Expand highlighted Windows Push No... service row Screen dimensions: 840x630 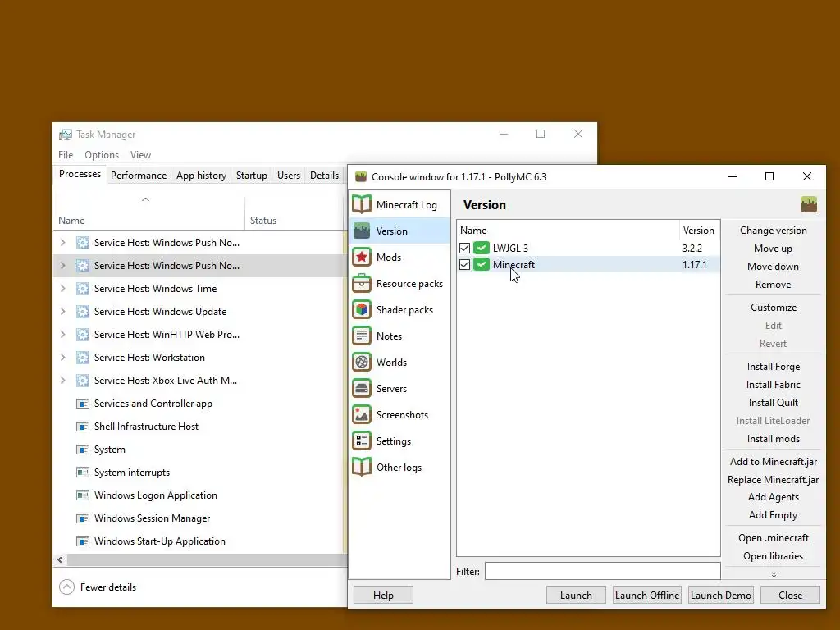62,266
